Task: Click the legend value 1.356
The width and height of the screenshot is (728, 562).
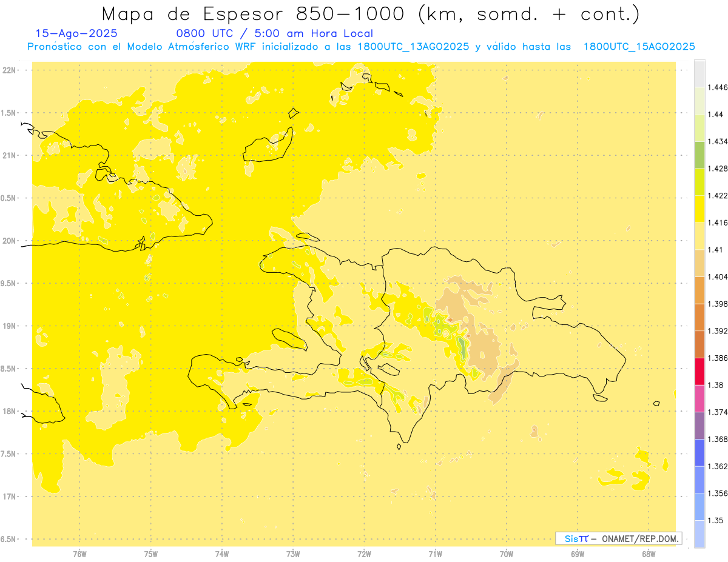Action: click(x=718, y=493)
